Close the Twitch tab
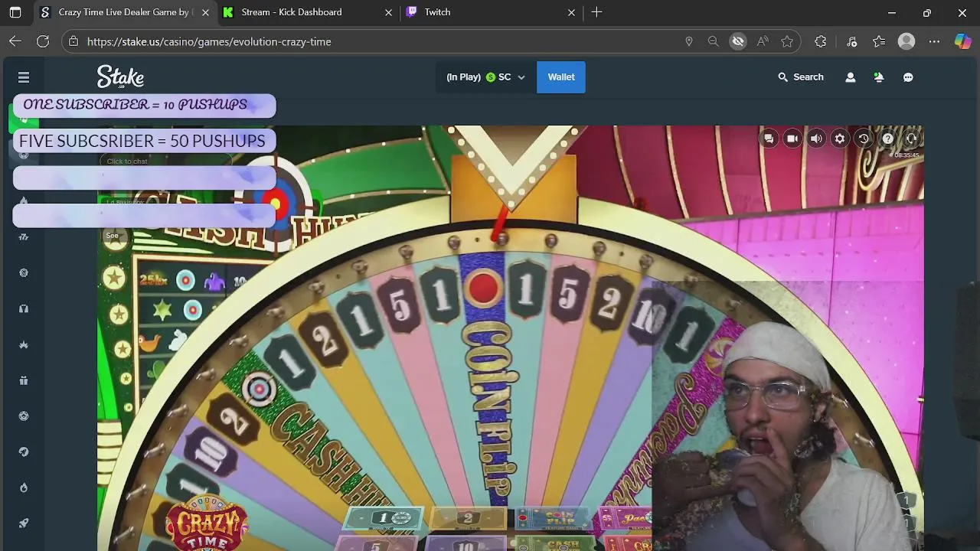This screenshot has width=980, height=551. pos(571,12)
